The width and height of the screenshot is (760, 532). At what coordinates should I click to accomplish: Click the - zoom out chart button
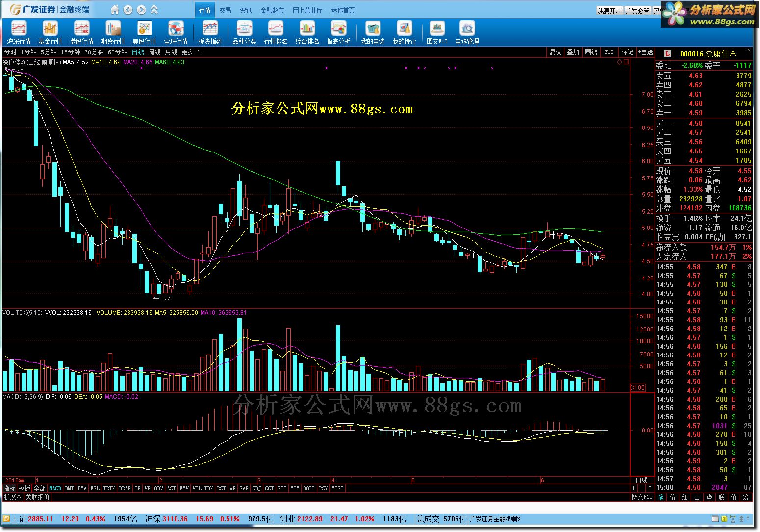click(x=642, y=488)
